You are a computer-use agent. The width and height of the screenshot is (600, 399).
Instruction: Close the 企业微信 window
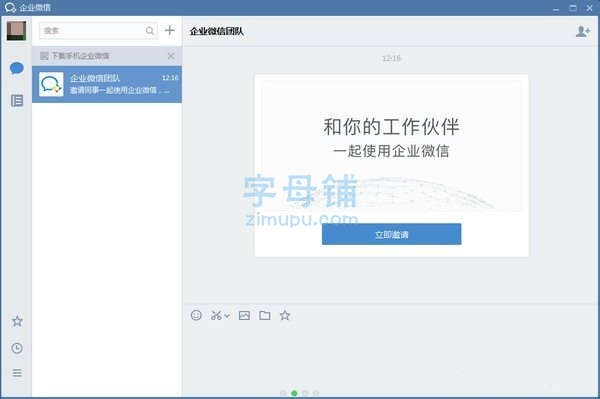point(590,8)
